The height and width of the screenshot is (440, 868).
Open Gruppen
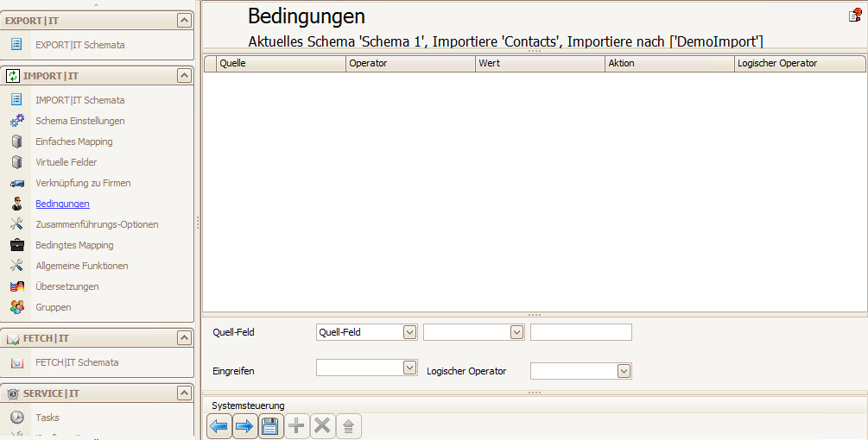click(x=54, y=307)
